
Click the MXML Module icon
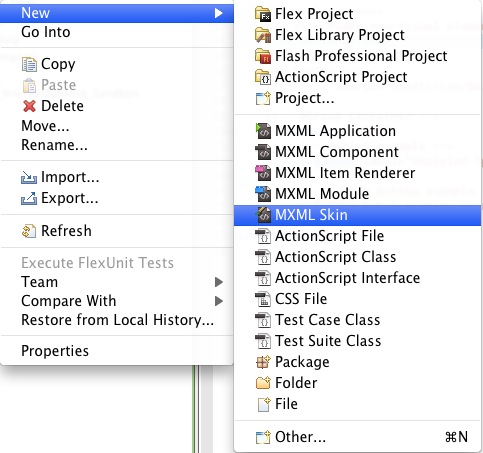click(263, 194)
